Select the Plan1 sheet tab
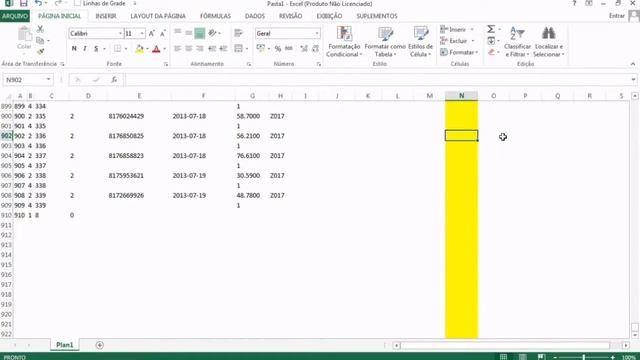Image resolution: width=640 pixels, height=360 pixels. 64,345
